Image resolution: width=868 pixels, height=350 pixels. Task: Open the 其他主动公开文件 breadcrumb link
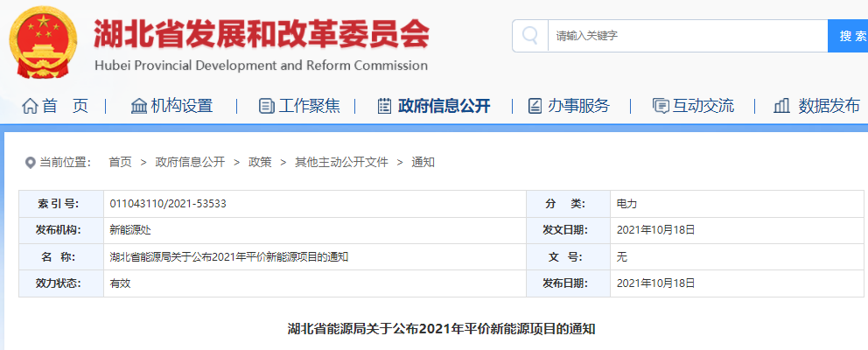click(341, 162)
